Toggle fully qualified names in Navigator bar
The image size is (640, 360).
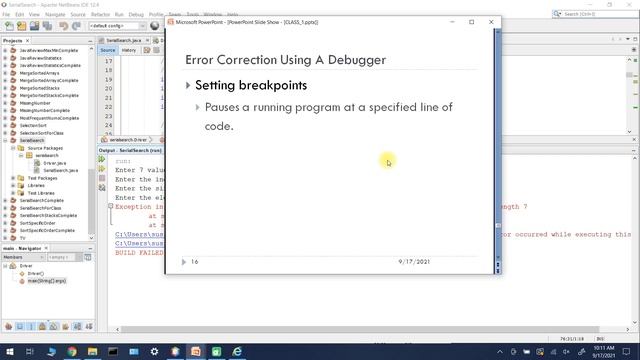[x=65, y=326]
